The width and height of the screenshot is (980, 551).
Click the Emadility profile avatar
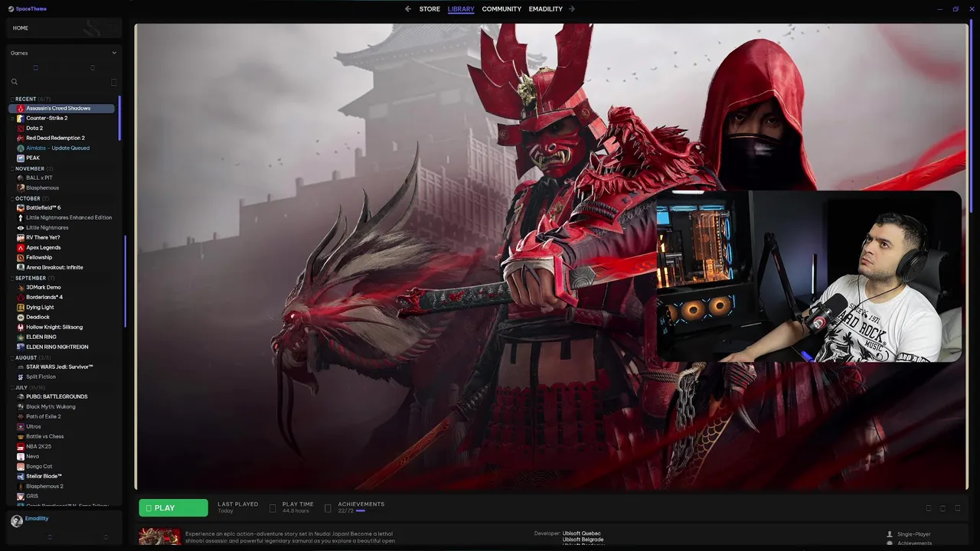(17, 521)
